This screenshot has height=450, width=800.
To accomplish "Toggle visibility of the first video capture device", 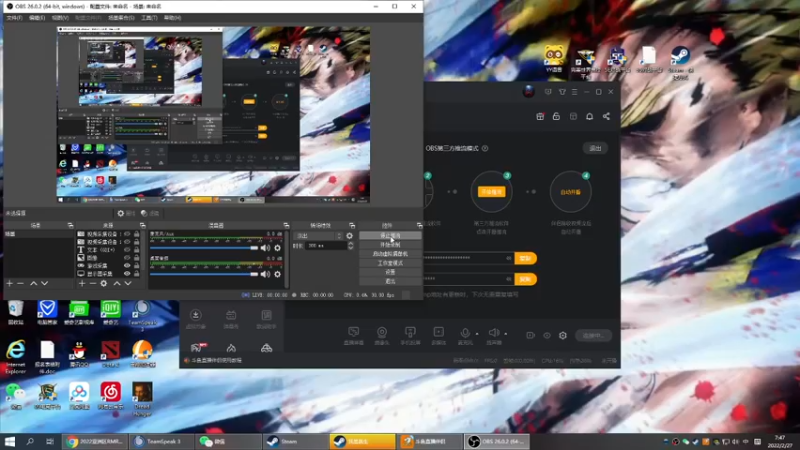I will tap(127, 234).
